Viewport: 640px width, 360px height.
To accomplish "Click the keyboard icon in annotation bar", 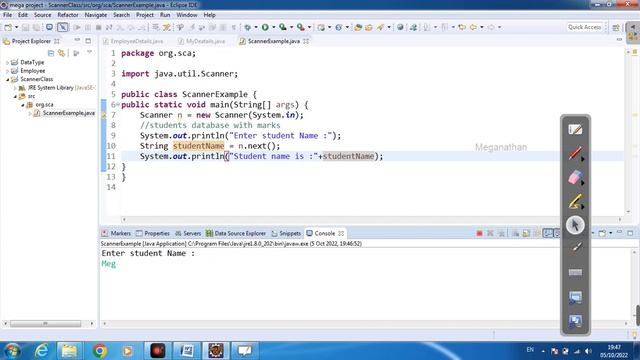I will point(575,272).
